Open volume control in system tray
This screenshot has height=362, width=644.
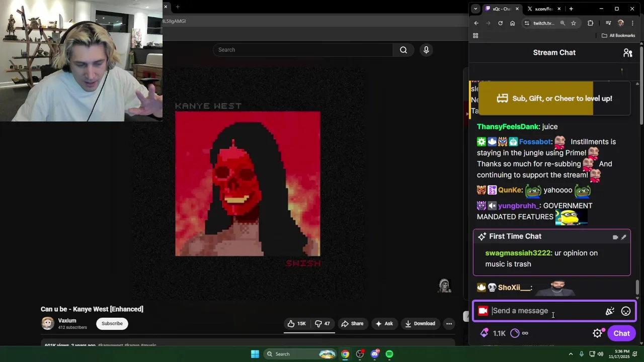pyautogui.click(x=600, y=354)
